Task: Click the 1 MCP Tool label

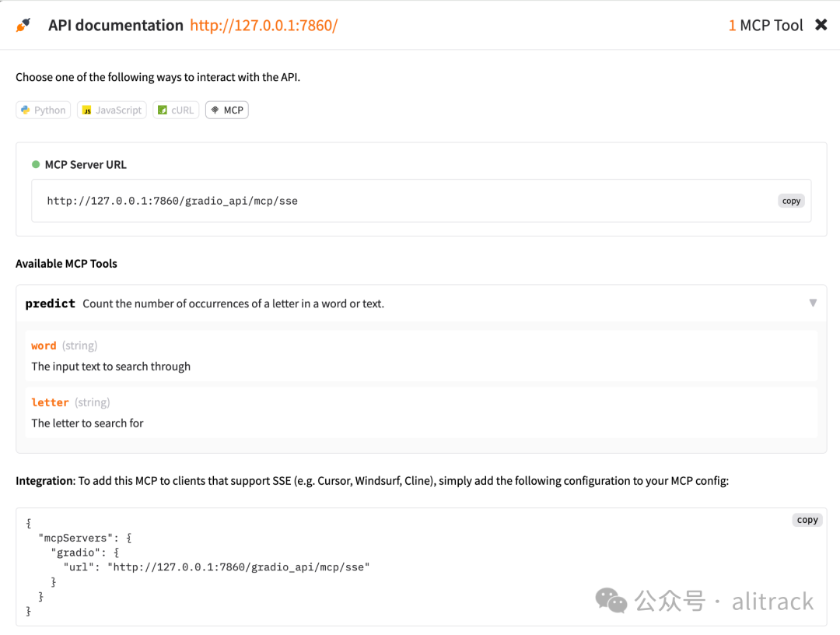Action: (x=765, y=25)
